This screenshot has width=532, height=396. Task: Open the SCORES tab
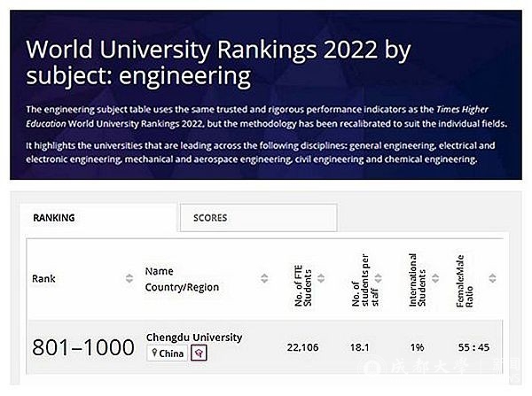pos(259,218)
